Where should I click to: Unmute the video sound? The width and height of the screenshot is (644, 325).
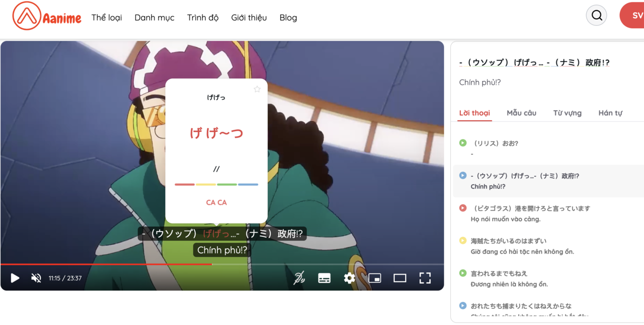pyautogui.click(x=36, y=278)
